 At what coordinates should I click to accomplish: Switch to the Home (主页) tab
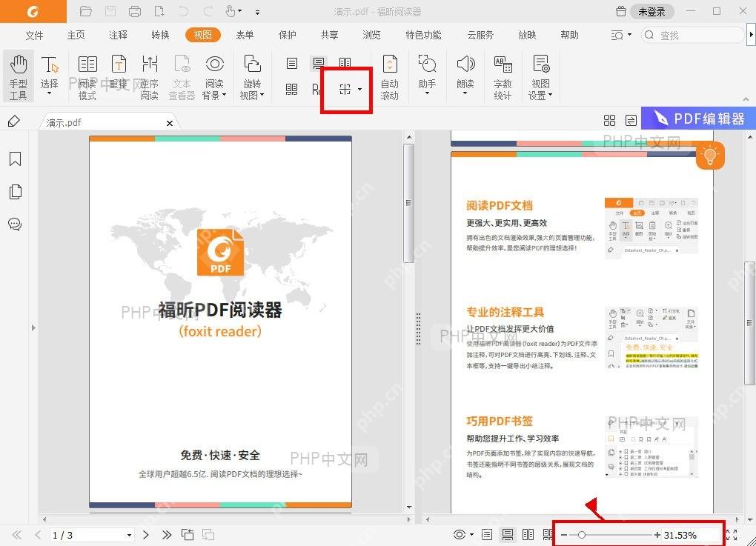pos(76,35)
